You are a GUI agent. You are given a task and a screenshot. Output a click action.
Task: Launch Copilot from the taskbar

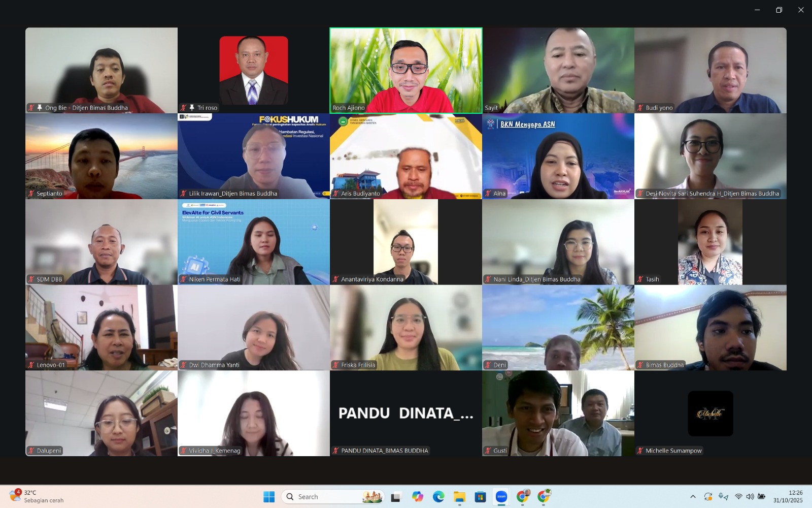418,497
